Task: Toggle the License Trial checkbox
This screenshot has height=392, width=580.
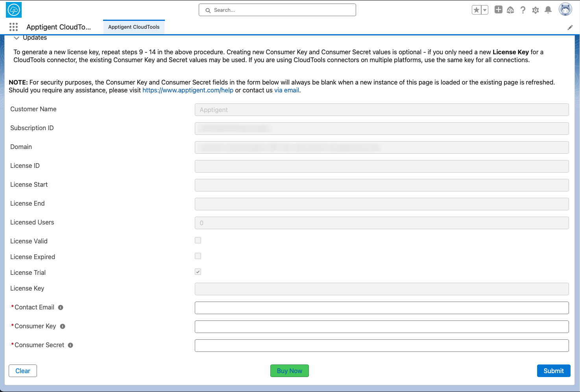Action: pyautogui.click(x=198, y=272)
